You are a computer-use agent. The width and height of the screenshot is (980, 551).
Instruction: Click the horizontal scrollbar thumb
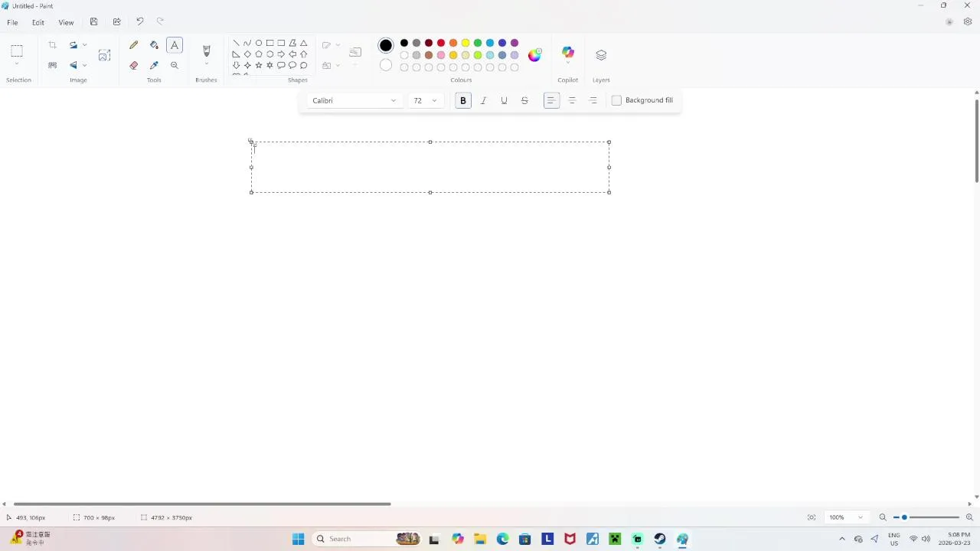point(202,504)
